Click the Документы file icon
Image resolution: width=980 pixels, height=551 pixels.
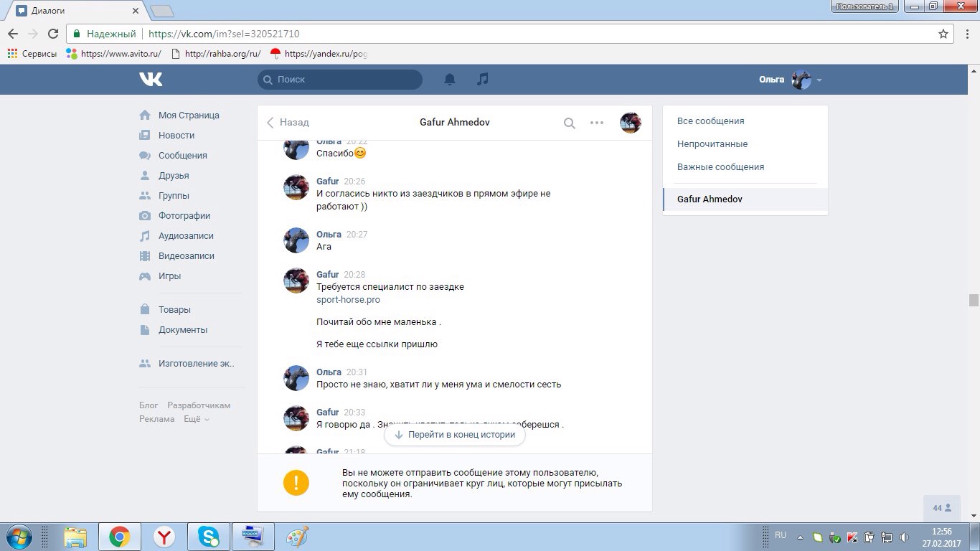click(x=145, y=330)
